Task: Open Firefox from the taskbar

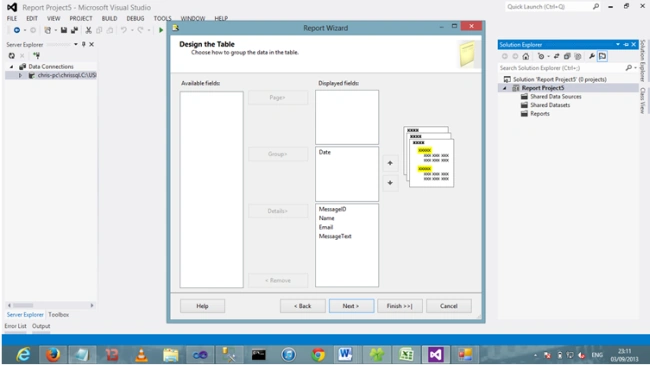Action: coord(53,355)
